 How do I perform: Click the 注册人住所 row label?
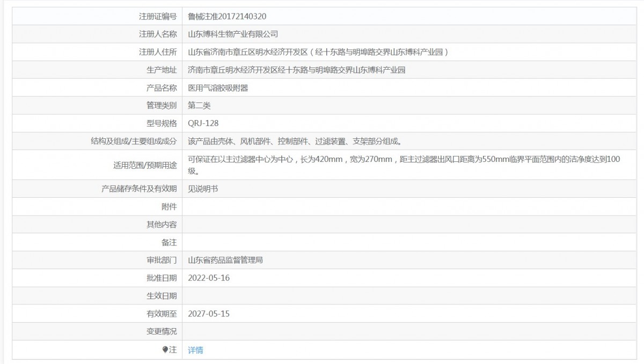point(158,53)
